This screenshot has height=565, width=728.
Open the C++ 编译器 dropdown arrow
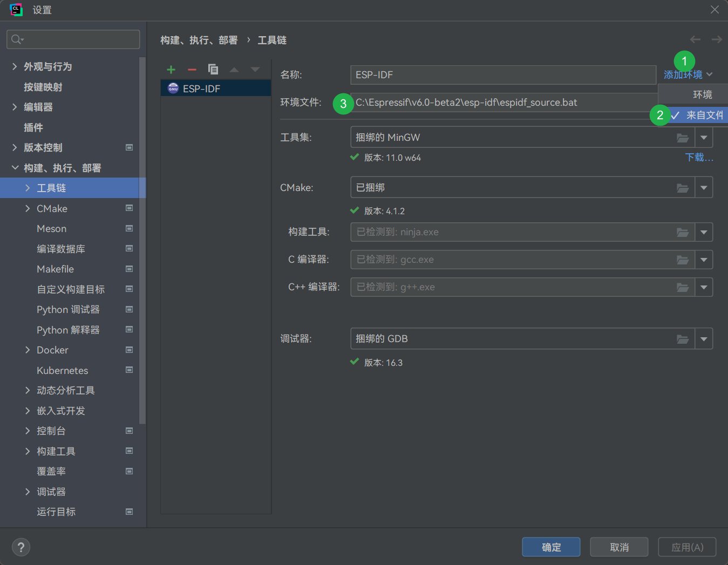point(704,287)
